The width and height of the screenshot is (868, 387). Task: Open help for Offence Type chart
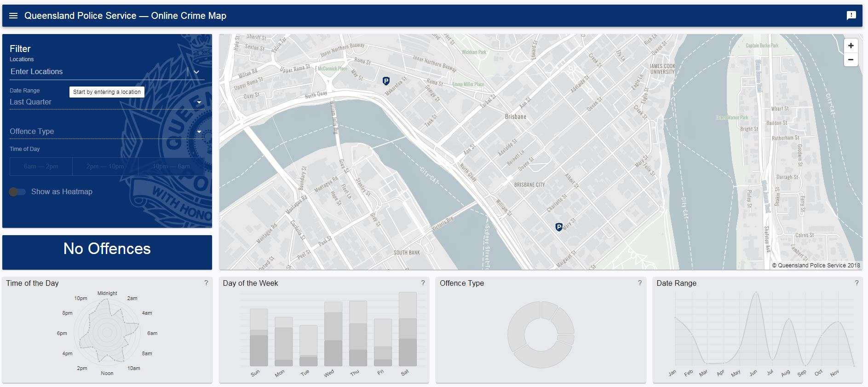click(x=640, y=283)
